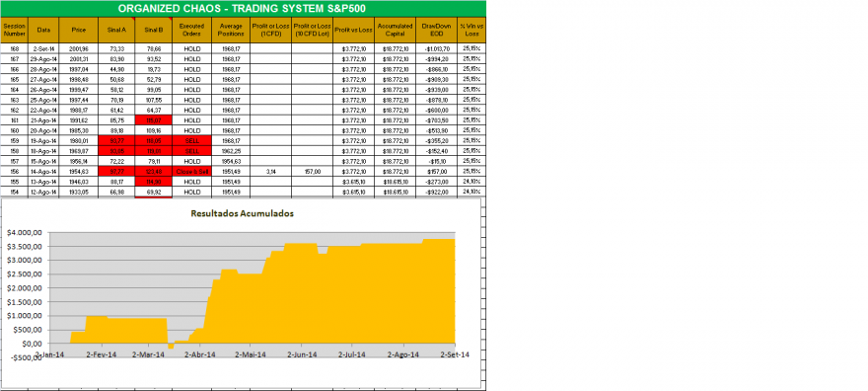Select the red Sinal B cell in the 21-Ago-14 row
868x391 pixels.
(x=153, y=120)
